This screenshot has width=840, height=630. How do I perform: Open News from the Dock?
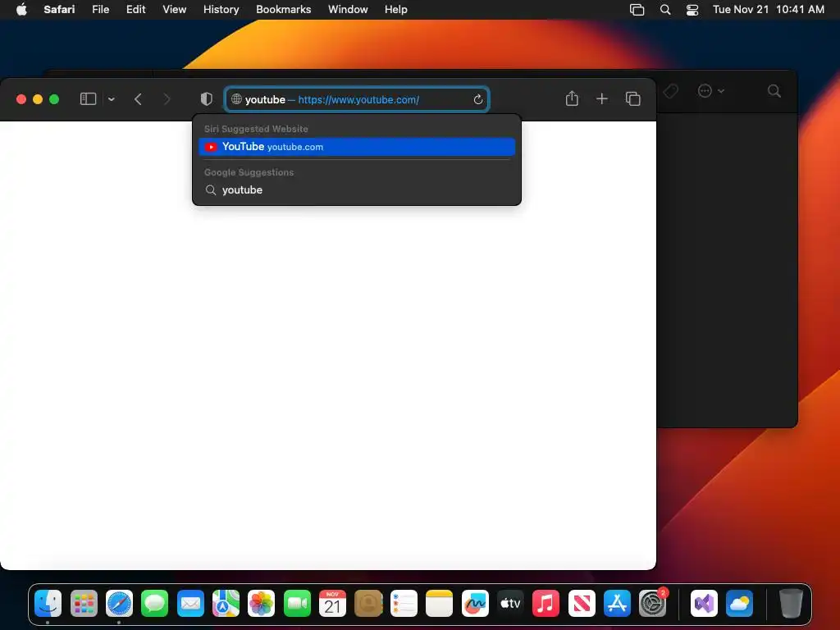tap(582, 604)
